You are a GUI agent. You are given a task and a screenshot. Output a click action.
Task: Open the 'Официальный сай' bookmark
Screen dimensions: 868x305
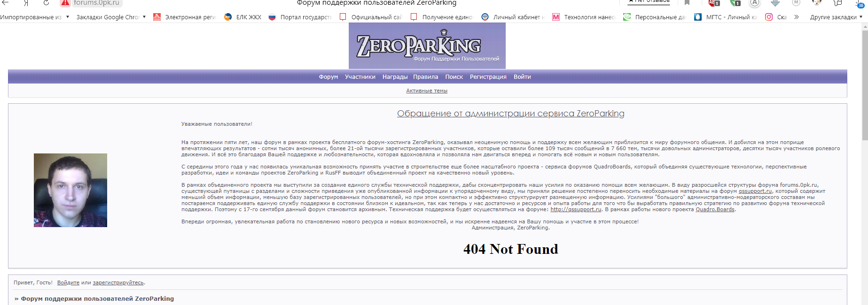coord(371,17)
